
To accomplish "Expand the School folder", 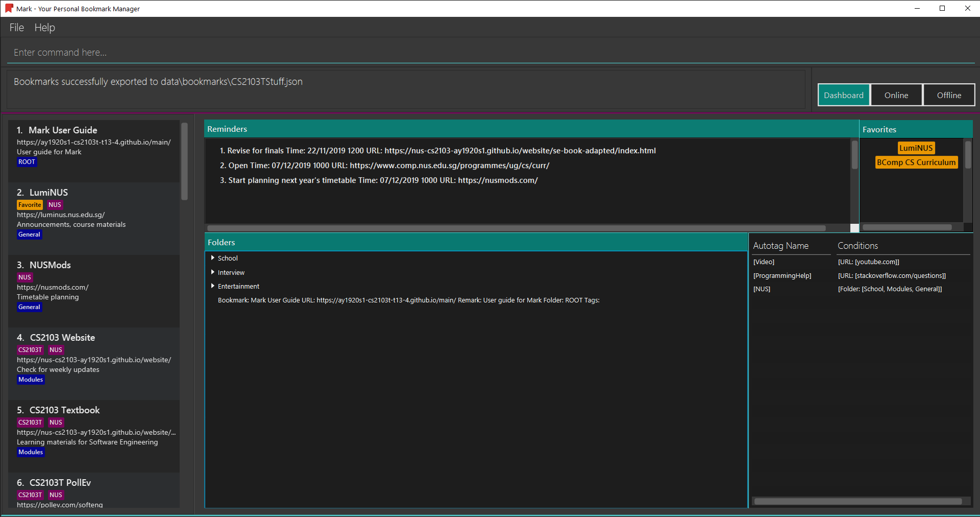I will click(x=212, y=258).
